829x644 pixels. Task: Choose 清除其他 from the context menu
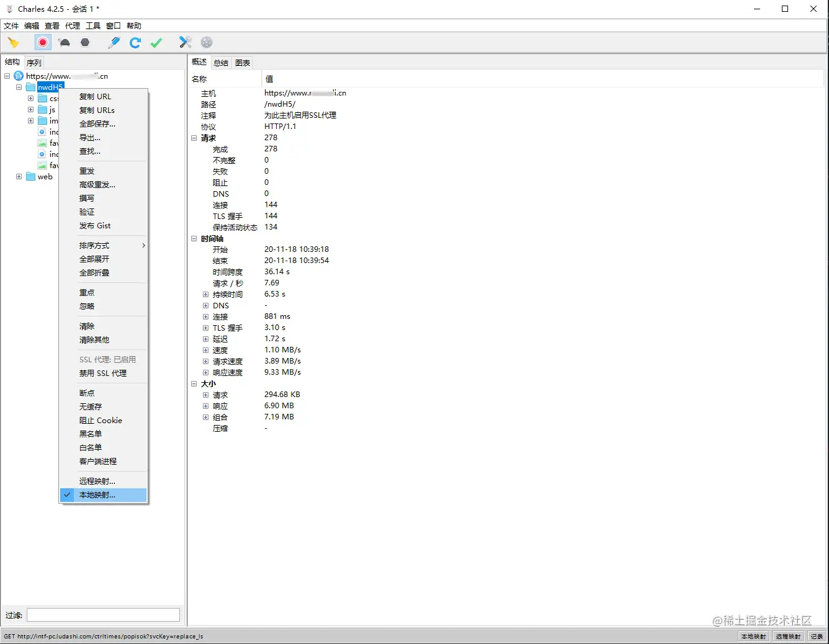click(104, 340)
